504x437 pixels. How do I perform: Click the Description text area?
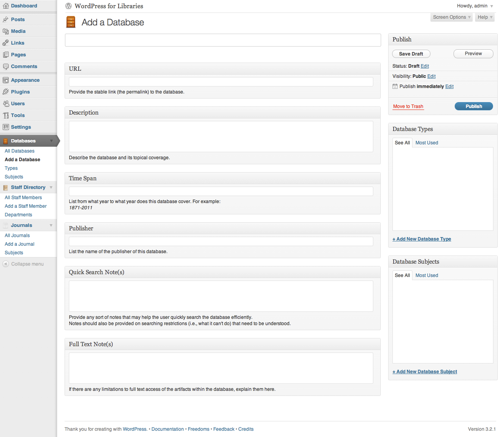[x=221, y=137]
